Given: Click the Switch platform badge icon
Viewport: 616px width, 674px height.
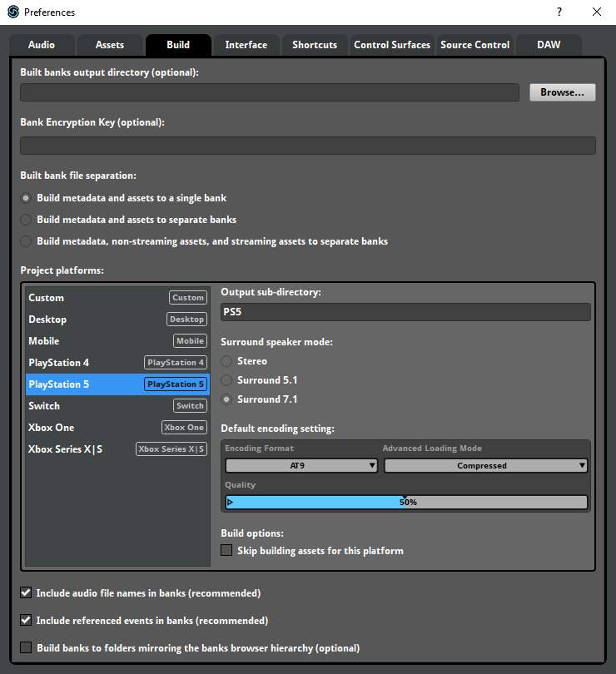Looking at the screenshot, I should [x=190, y=405].
